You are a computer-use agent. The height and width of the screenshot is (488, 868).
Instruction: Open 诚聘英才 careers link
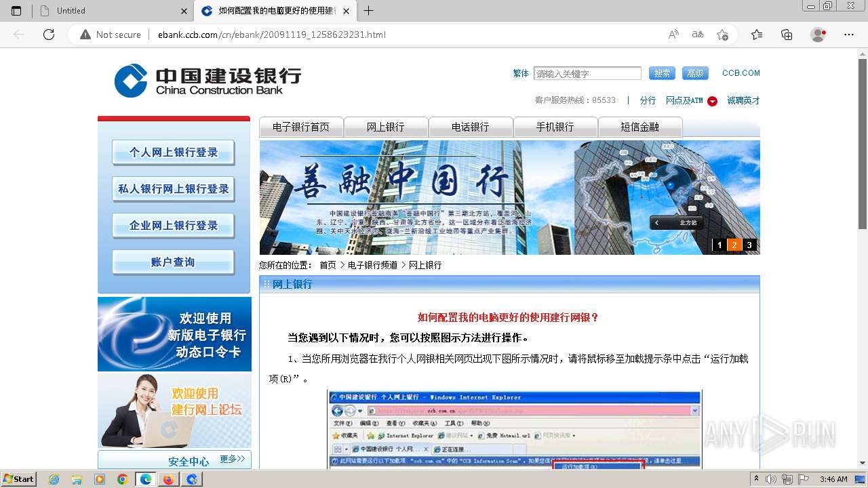(744, 100)
